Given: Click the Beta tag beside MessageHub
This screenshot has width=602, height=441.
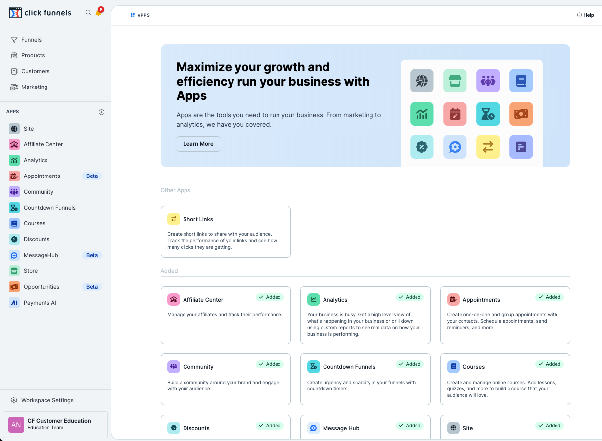Looking at the screenshot, I should click(92, 255).
